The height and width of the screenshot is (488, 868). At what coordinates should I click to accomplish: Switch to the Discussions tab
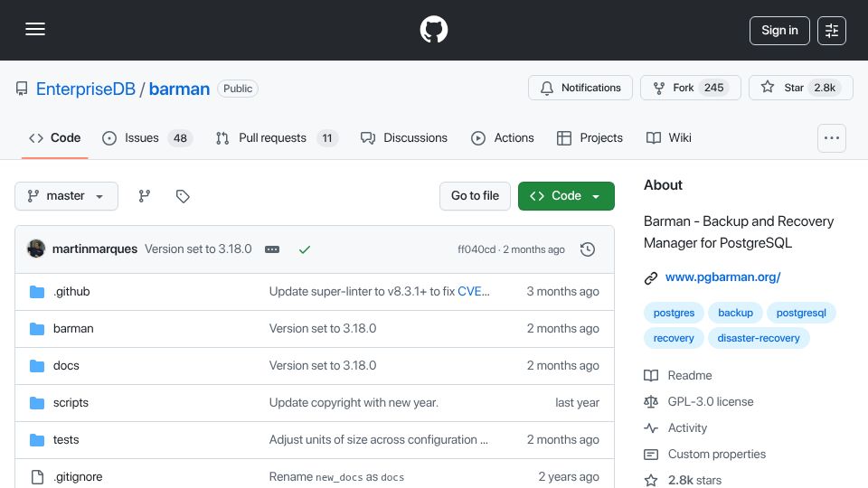point(403,137)
